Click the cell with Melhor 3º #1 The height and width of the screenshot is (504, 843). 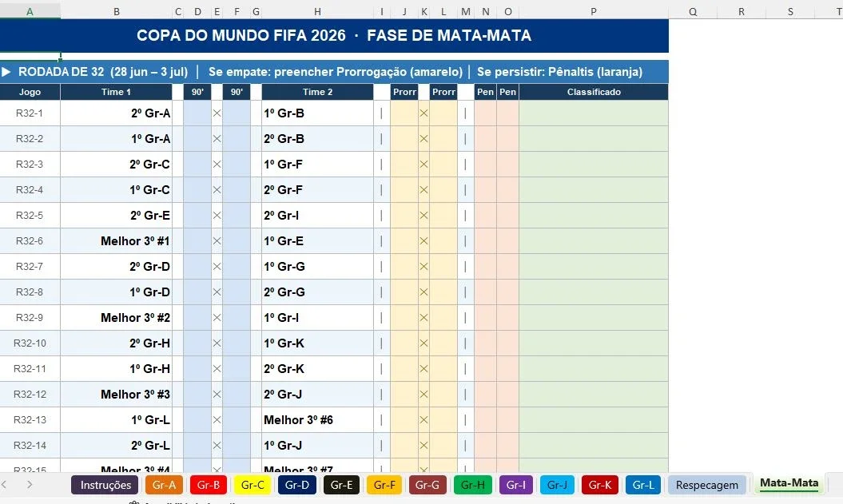tap(116, 240)
